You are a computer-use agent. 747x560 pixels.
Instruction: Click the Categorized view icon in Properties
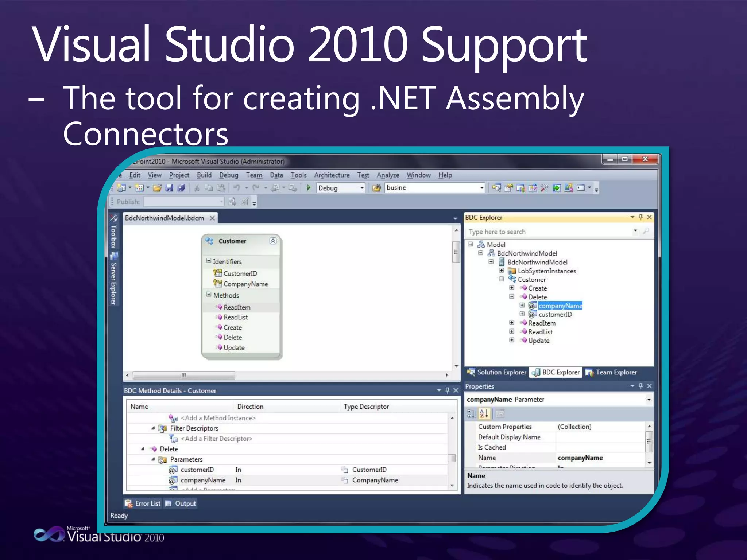click(x=471, y=413)
